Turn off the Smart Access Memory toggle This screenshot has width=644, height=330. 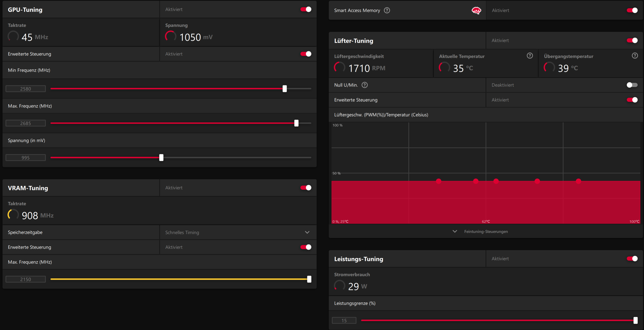pos(632,10)
